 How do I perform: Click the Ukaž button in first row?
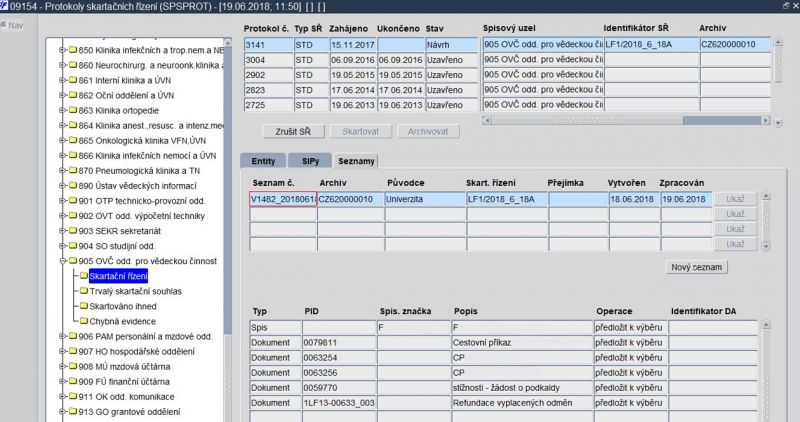tap(735, 199)
